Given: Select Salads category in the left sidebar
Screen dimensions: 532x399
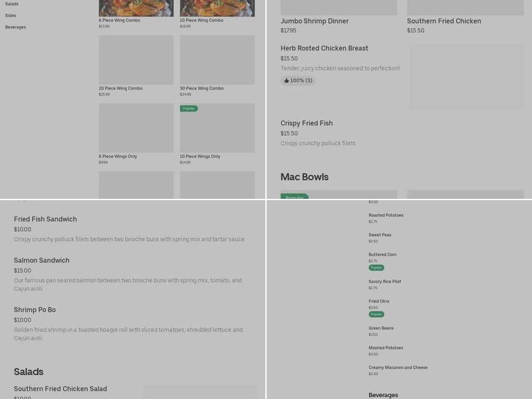Looking at the screenshot, I should [12, 4].
